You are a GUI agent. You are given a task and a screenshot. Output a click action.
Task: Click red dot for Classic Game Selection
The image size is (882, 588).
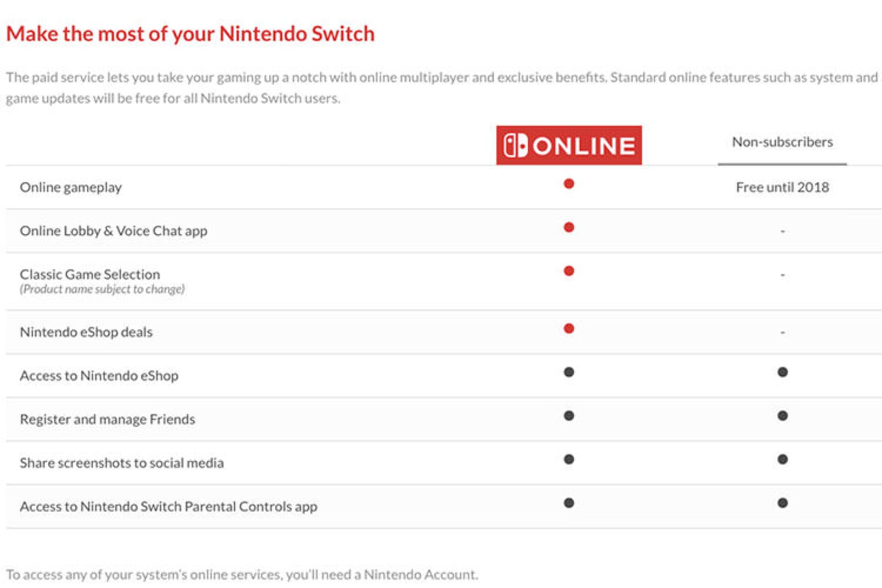tap(569, 271)
